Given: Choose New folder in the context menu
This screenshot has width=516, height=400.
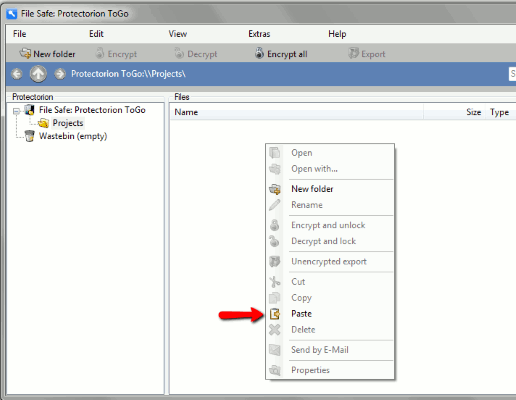Looking at the screenshot, I should click(330, 189).
